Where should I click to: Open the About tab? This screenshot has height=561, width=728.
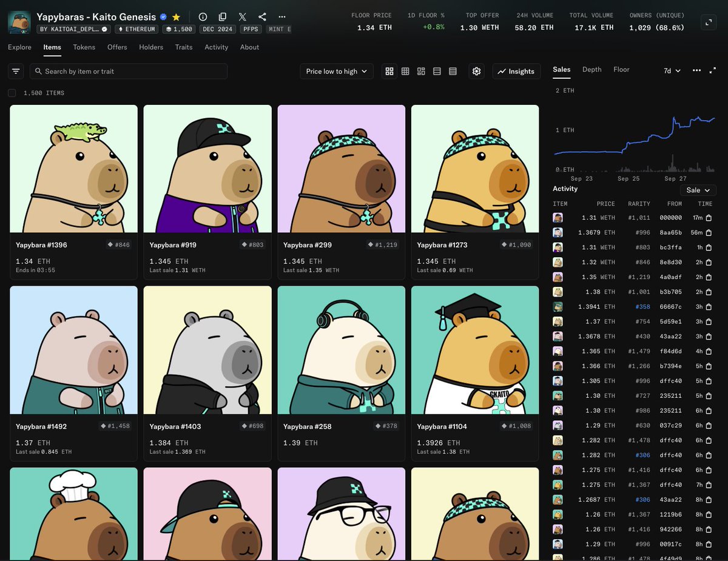click(249, 47)
